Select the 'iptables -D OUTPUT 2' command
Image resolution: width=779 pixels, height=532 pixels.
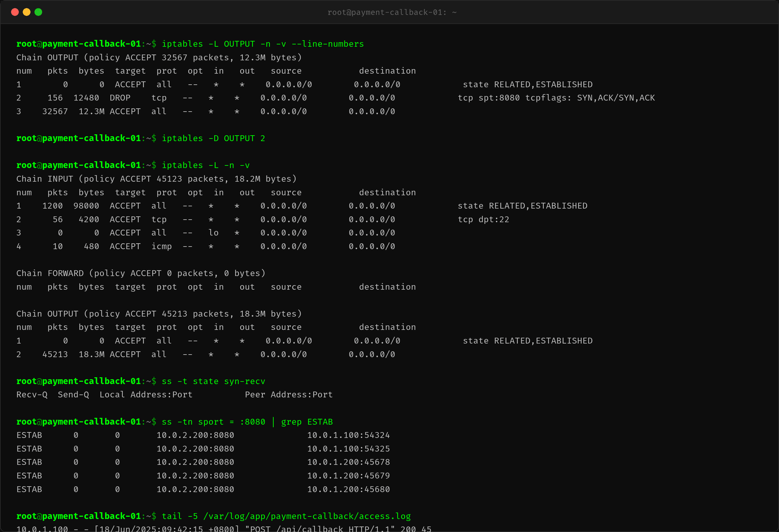pyautogui.click(x=214, y=139)
